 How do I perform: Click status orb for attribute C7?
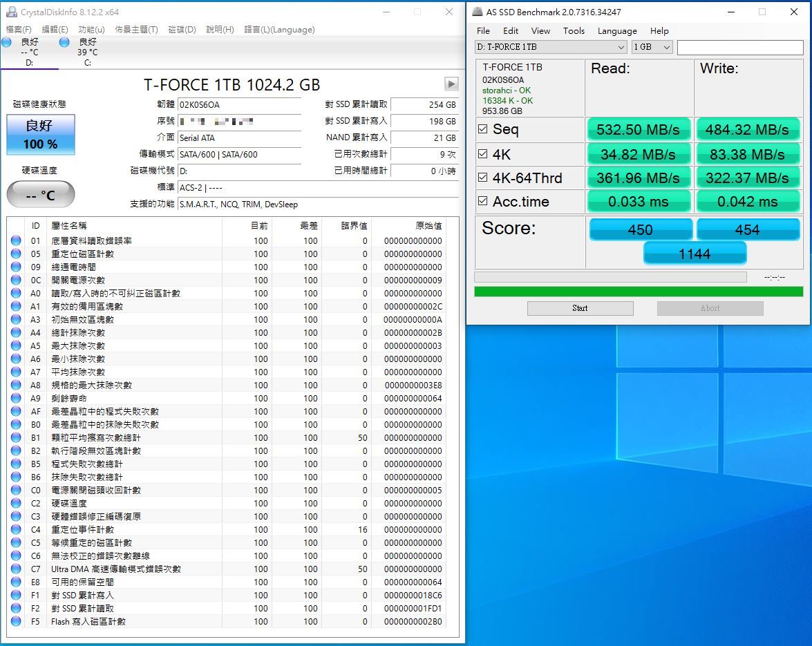(x=16, y=569)
